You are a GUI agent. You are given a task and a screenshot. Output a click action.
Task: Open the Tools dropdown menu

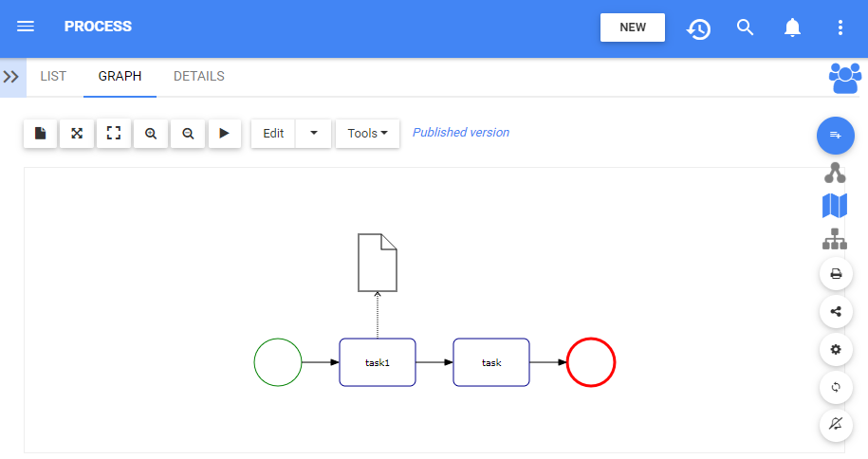coord(367,134)
